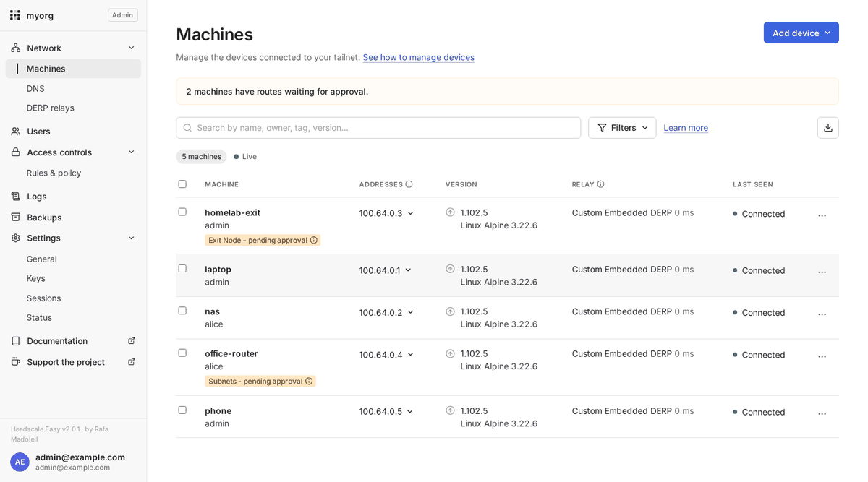Click the external link icon next to Documentation

click(x=132, y=341)
